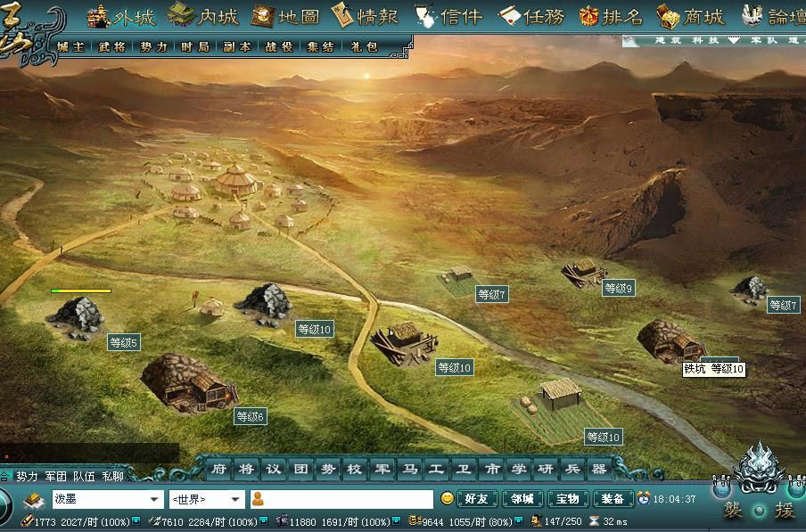The height and width of the screenshot is (532, 806).
Task: Open the 好友 friends list
Action: tap(476, 499)
